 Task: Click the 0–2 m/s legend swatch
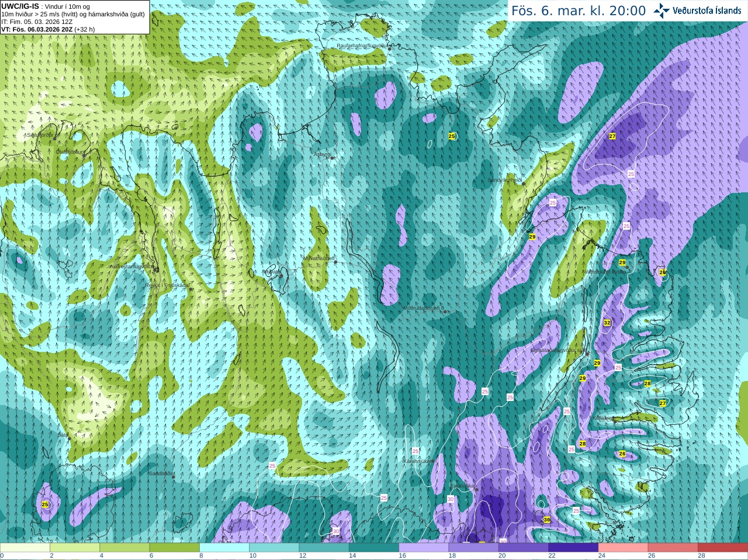25,548
